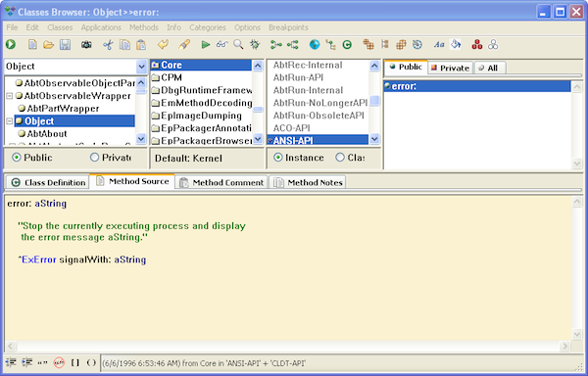Show All methods tab
The image size is (588, 376).
(490, 68)
